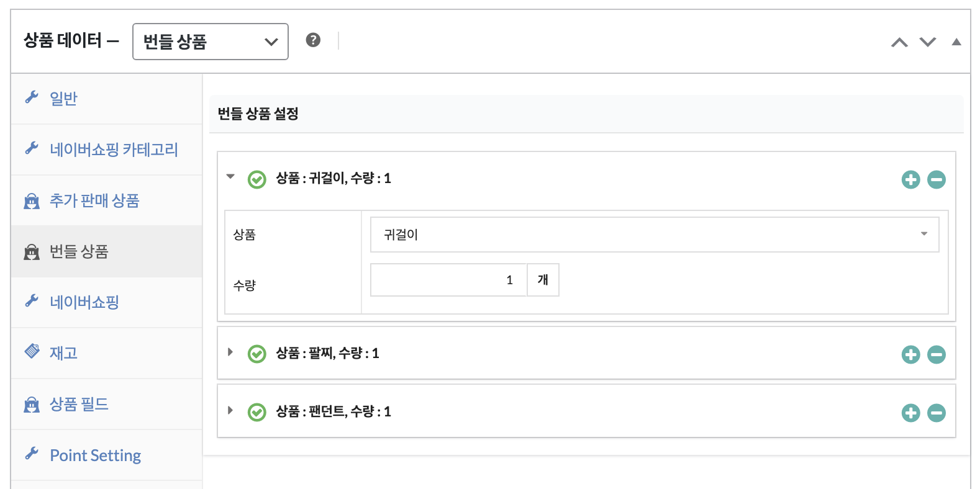Open the 귀걸이 product select dropdown
Viewport: 980px width, 489px height.
click(655, 235)
